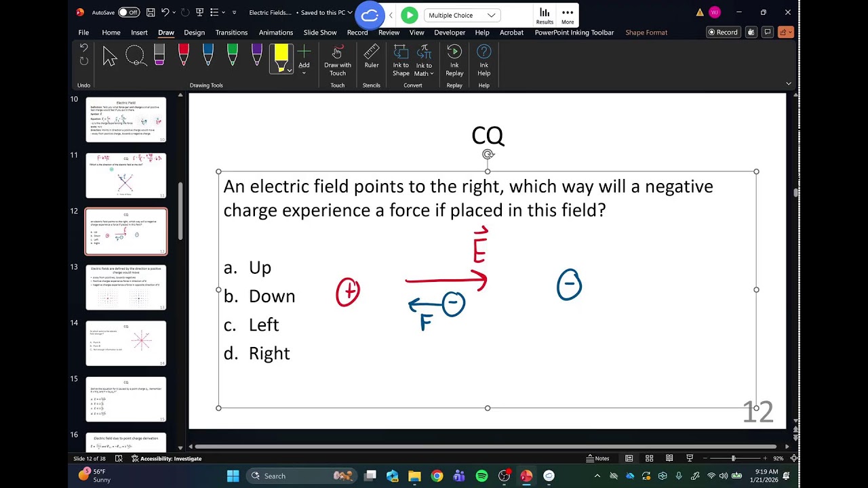Open Chrome from the taskbar
Image resolution: width=868 pixels, height=488 pixels.
coord(437,476)
